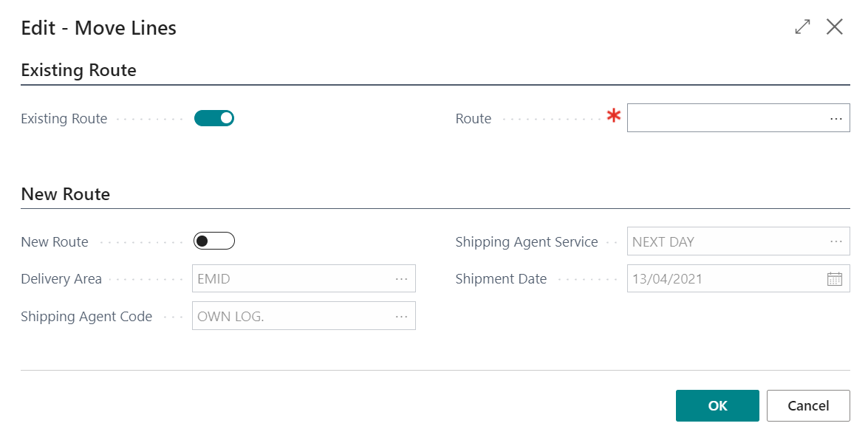Click the Shipping Agent Service NEXT DAY field
The image size is (868, 443).
[724, 241]
